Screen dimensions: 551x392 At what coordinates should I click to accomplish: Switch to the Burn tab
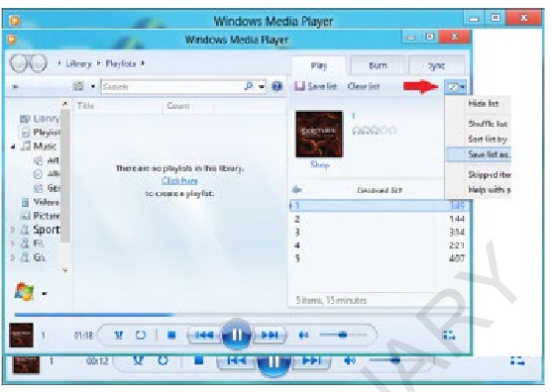[378, 65]
